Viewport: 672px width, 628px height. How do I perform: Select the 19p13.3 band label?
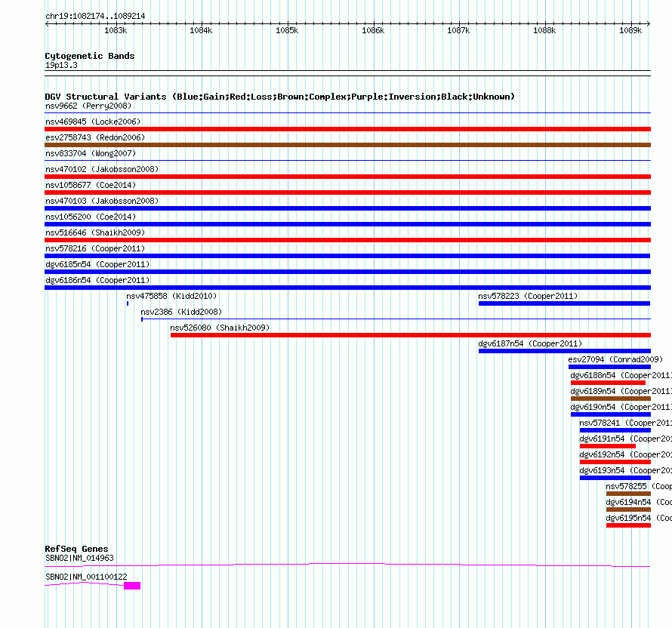click(61, 65)
